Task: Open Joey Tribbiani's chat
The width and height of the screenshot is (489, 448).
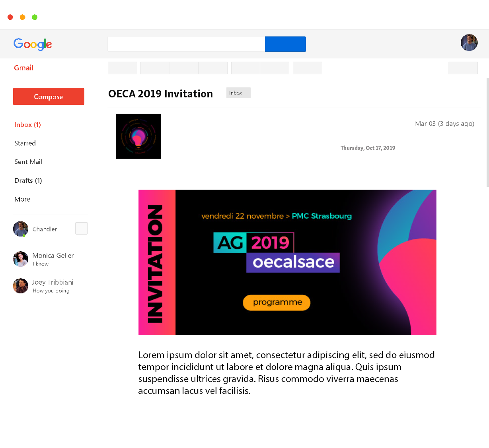Action: pyautogui.click(x=43, y=286)
